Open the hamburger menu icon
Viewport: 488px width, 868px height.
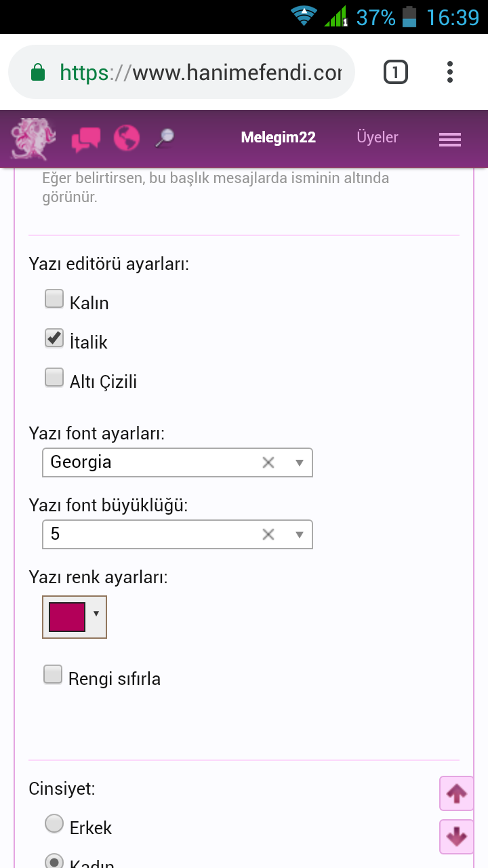point(450,139)
